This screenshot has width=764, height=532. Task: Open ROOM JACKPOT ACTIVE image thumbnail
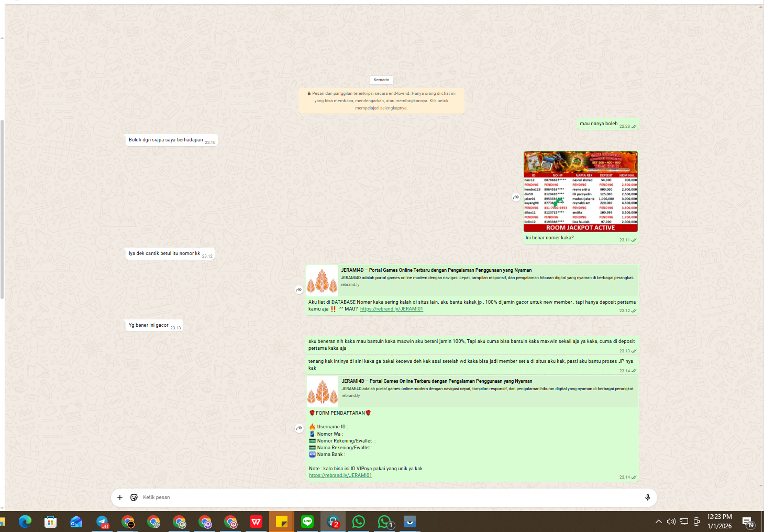tap(581, 192)
